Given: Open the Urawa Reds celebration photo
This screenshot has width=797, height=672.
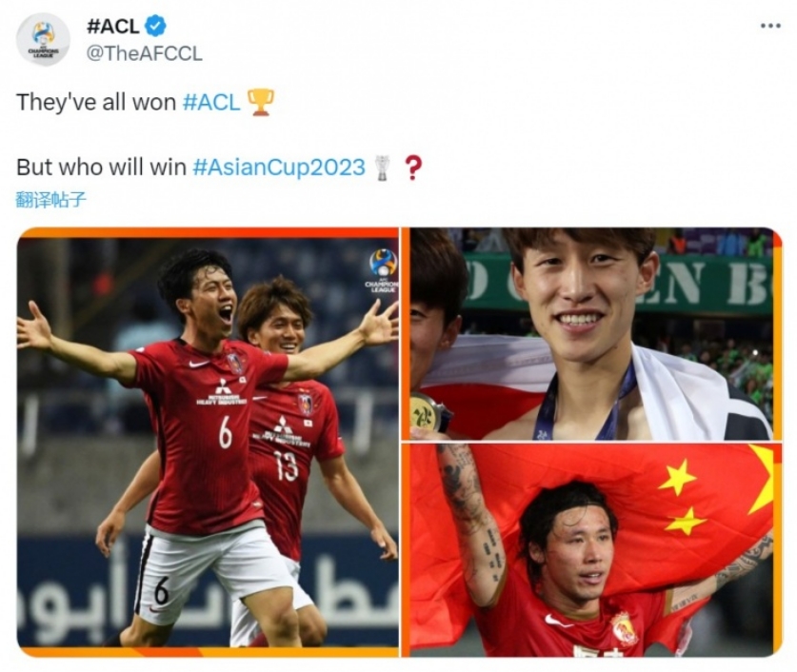Looking at the screenshot, I should [x=208, y=442].
